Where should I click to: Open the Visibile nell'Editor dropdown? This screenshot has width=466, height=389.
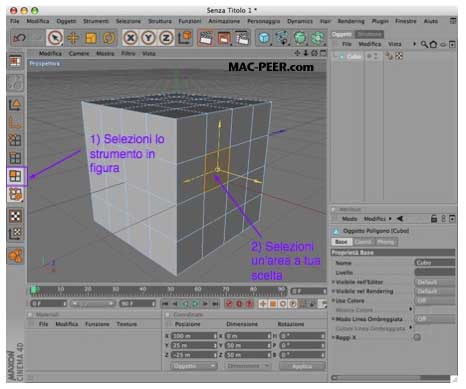point(435,282)
